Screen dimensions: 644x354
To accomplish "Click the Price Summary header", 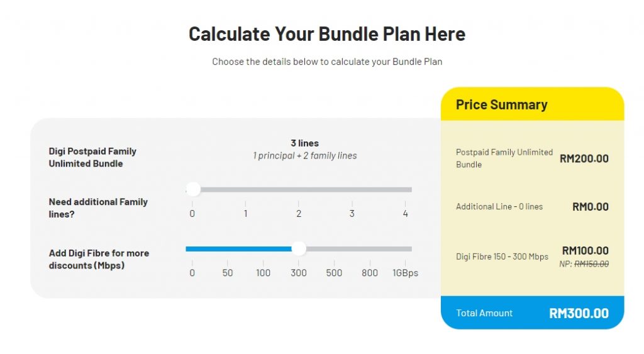I will pyautogui.click(x=501, y=105).
